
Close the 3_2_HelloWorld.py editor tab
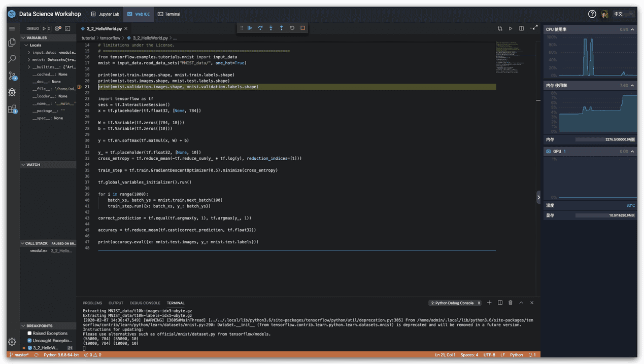click(126, 29)
